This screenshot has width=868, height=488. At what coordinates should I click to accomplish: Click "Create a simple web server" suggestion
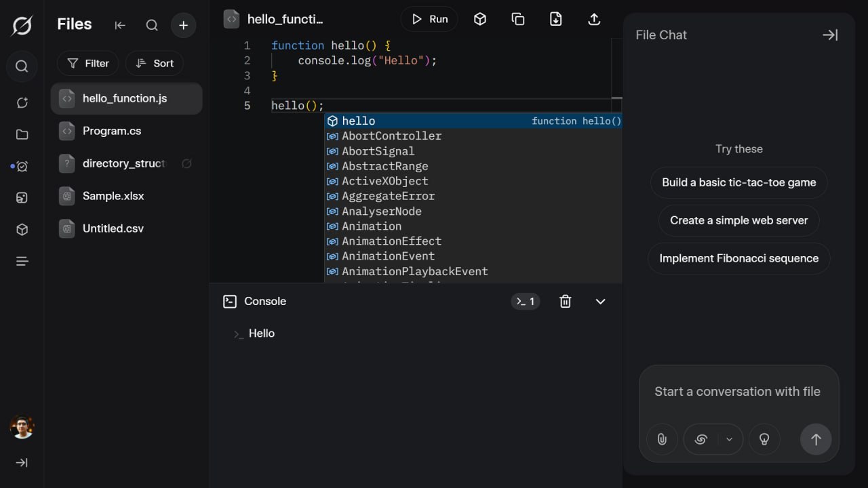(x=738, y=220)
